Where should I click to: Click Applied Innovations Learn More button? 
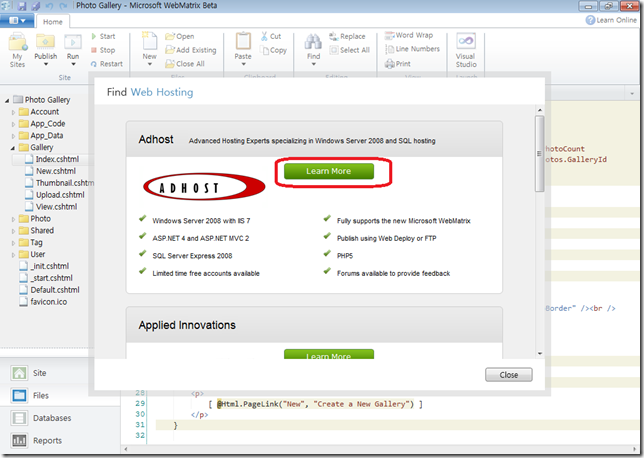[x=329, y=354]
